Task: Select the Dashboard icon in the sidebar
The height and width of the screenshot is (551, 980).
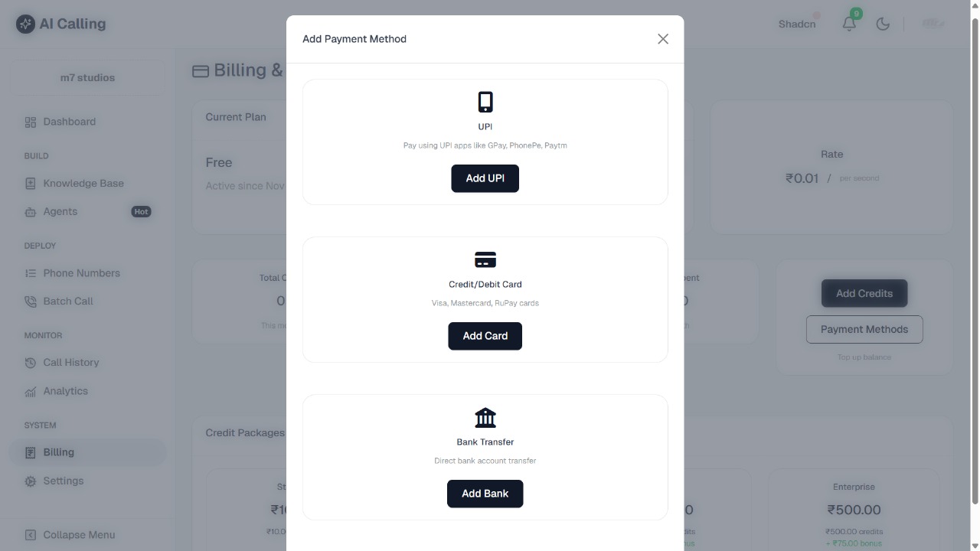Action: 30,122
